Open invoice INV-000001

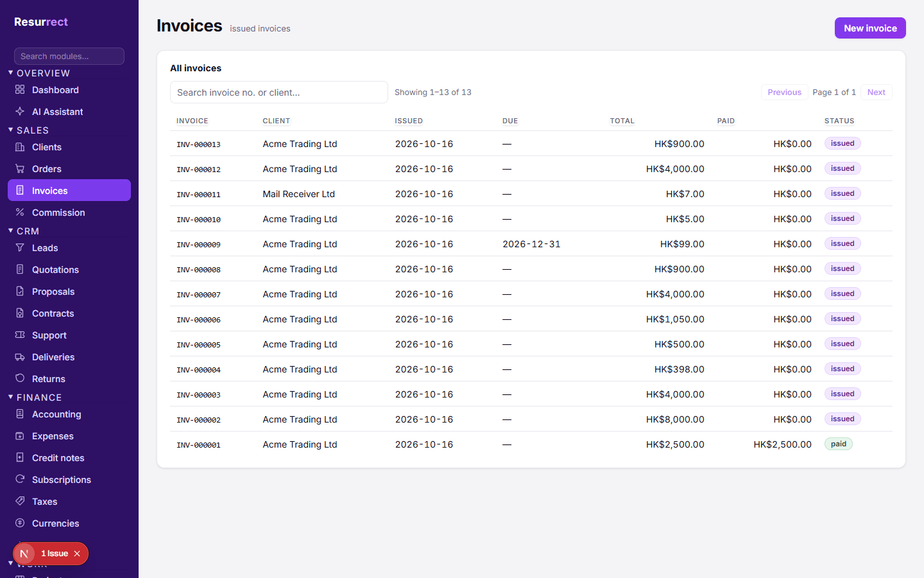pos(198,445)
